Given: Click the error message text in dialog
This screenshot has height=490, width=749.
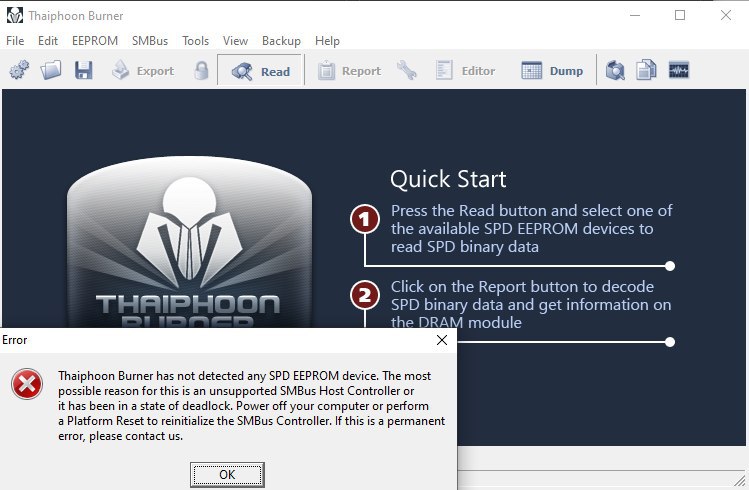Looking at the screenshot, I should pyautogui.click(x=251, y=406).
